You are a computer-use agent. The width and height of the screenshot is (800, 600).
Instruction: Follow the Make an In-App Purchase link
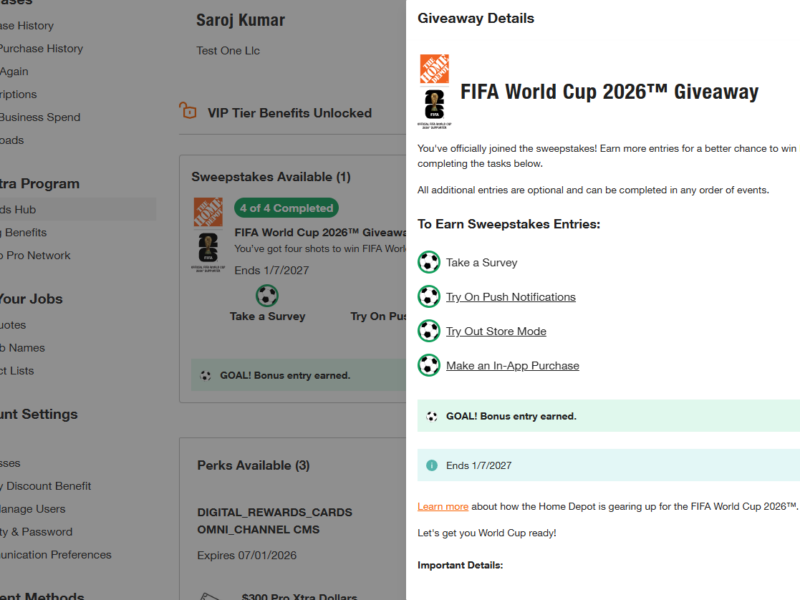click(512, 366)
